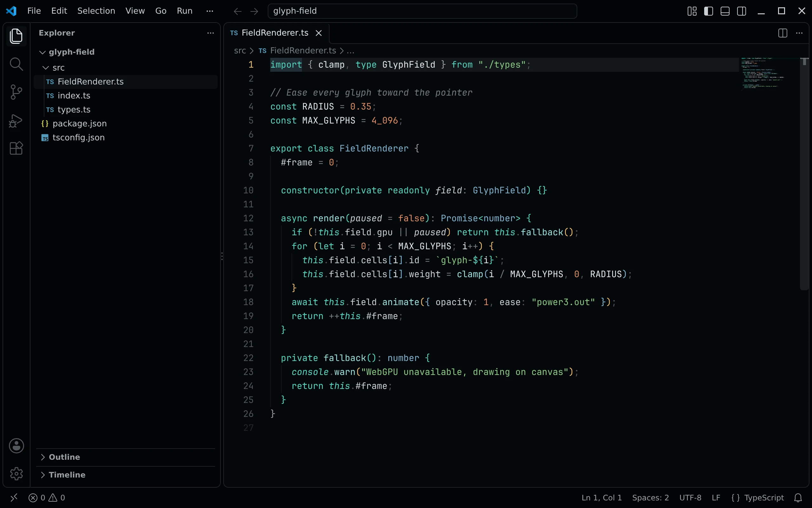This screenshot has width=812, height=508.
Task: Open Explorer Views and More Actions ellipsis
Action: 210,33
